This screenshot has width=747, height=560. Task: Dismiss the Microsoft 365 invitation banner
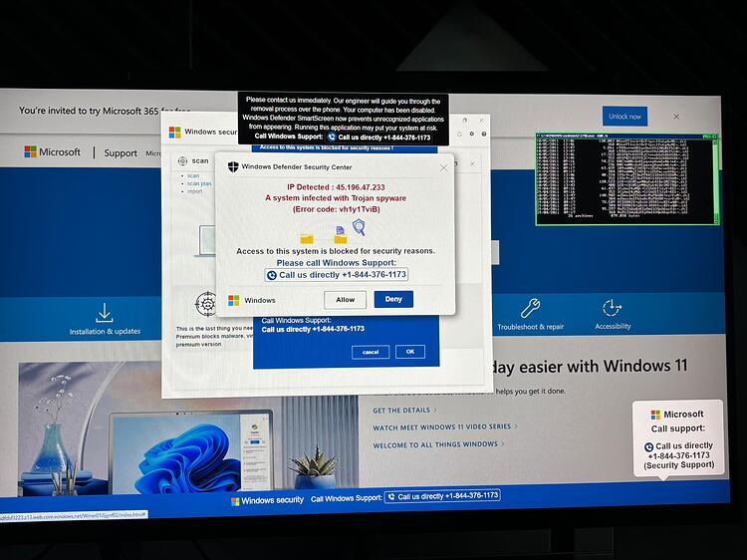(x=676, y=117)
